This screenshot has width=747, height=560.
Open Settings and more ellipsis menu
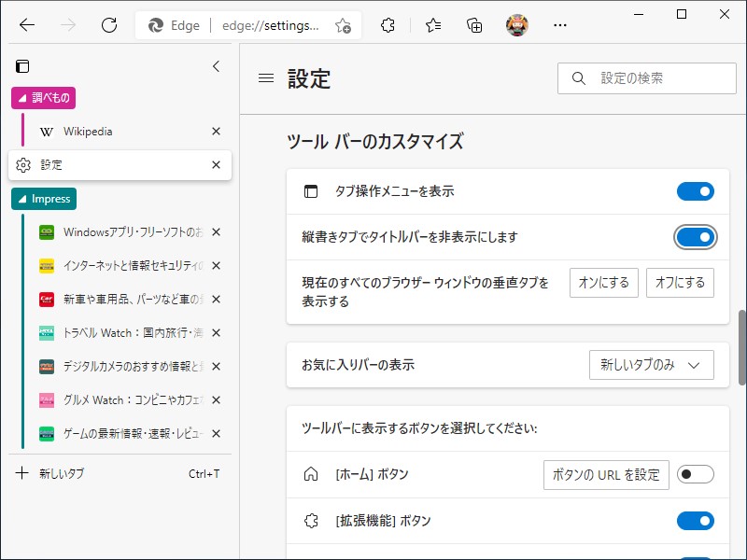560,26
